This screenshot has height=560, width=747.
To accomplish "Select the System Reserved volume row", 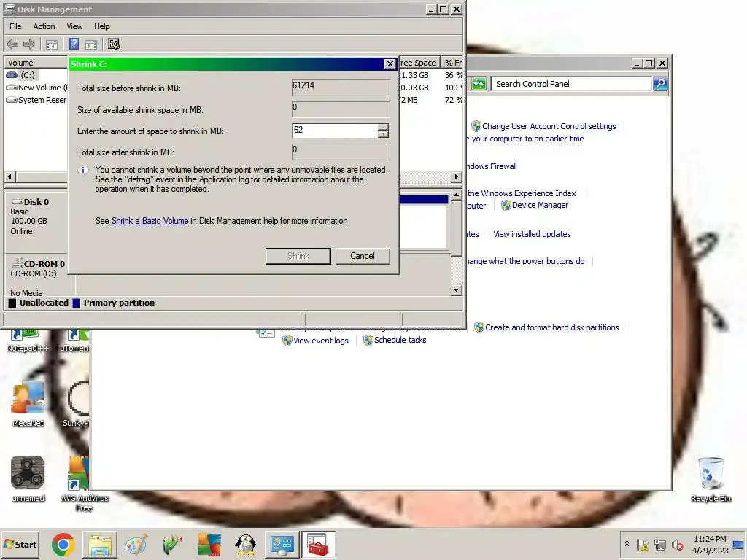I will click(x=36, y=100).
